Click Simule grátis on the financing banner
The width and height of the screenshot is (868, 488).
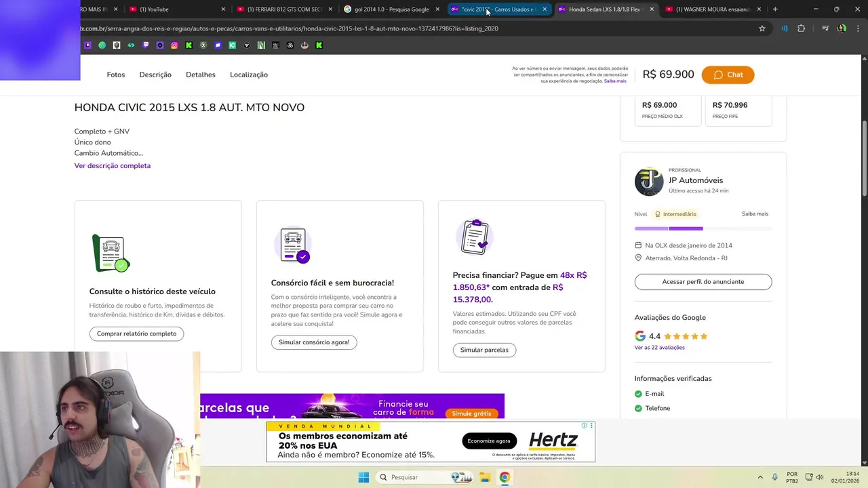471,413
